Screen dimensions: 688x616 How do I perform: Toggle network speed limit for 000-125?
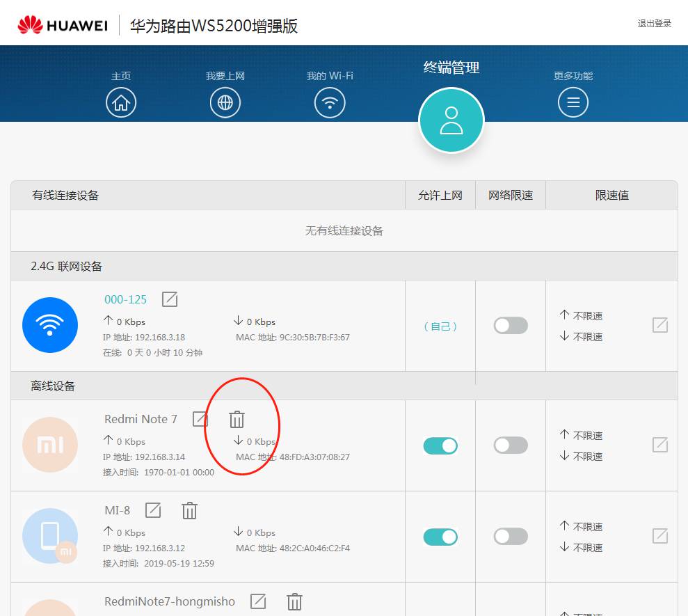pos(511,326)
